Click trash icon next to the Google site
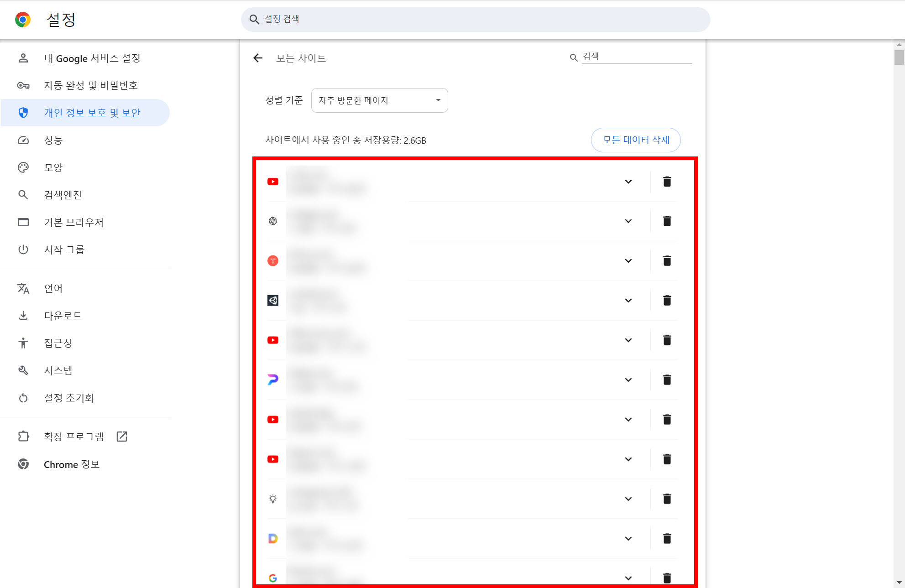 coord(667,578)
